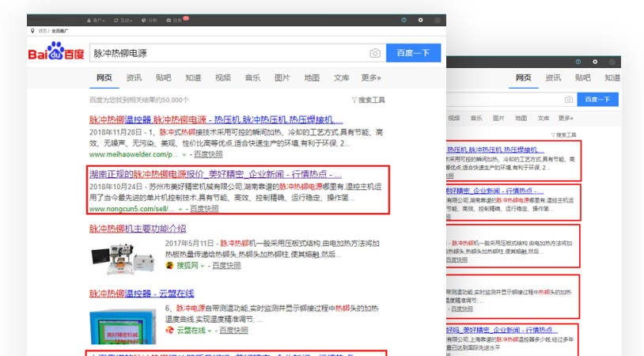This screenshot has width=644, height=356.
Task: Open 分析 in the dark top bar
Action: 150,20
